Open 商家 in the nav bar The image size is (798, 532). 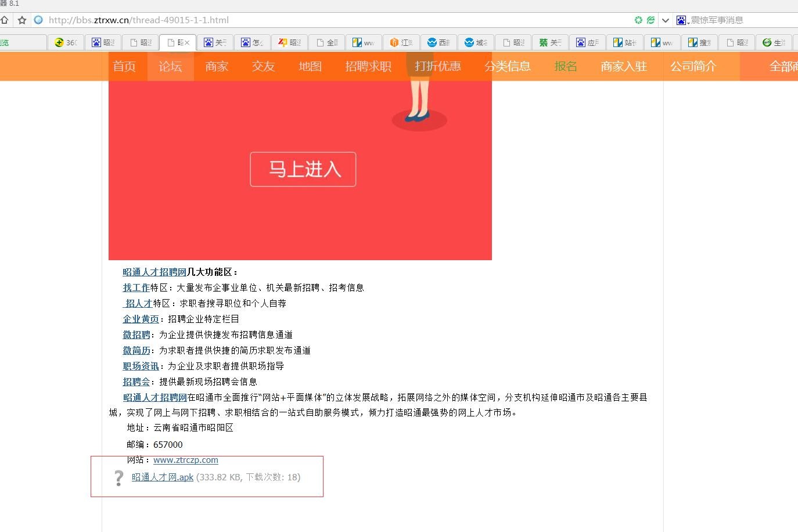pos(217,66)
